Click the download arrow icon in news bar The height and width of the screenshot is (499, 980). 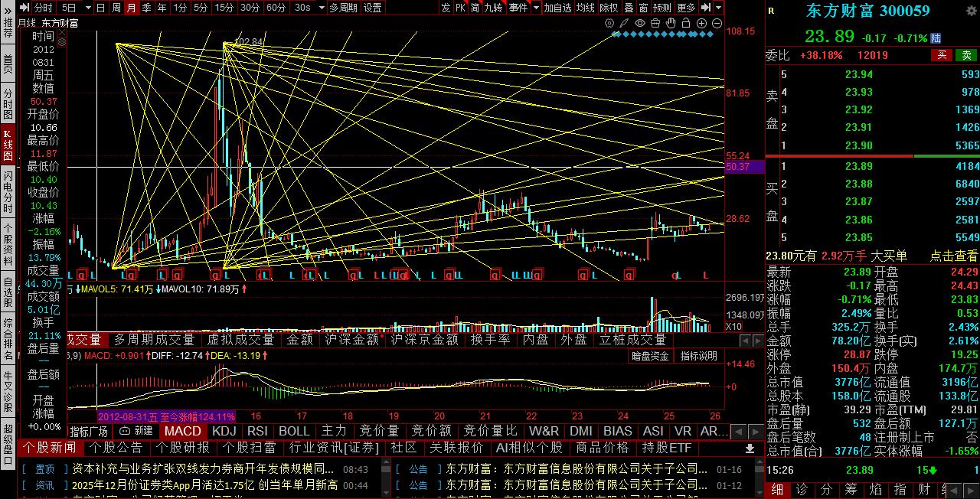750,448
